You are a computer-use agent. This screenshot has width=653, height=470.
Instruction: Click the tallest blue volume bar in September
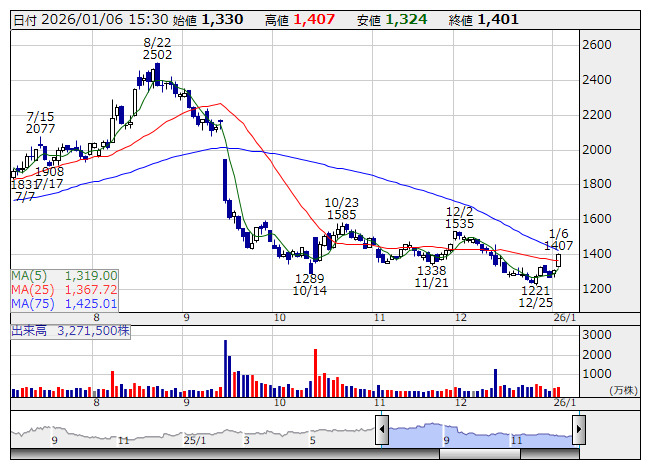225,366
